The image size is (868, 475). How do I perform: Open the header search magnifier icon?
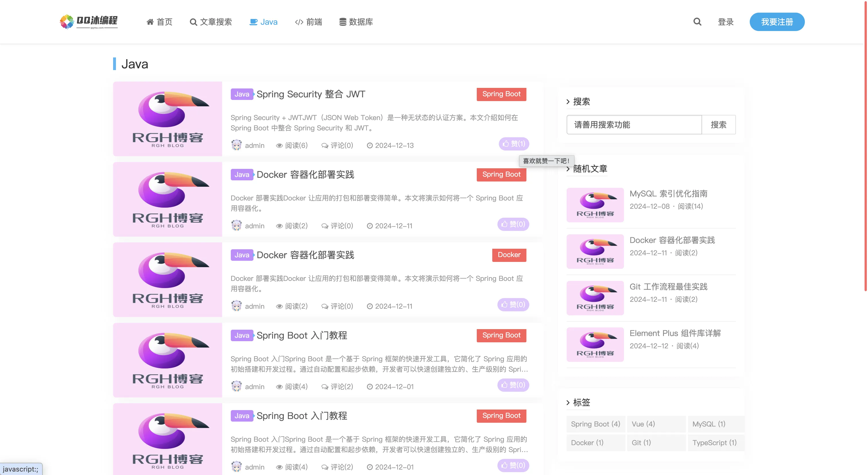click(697, 22)
